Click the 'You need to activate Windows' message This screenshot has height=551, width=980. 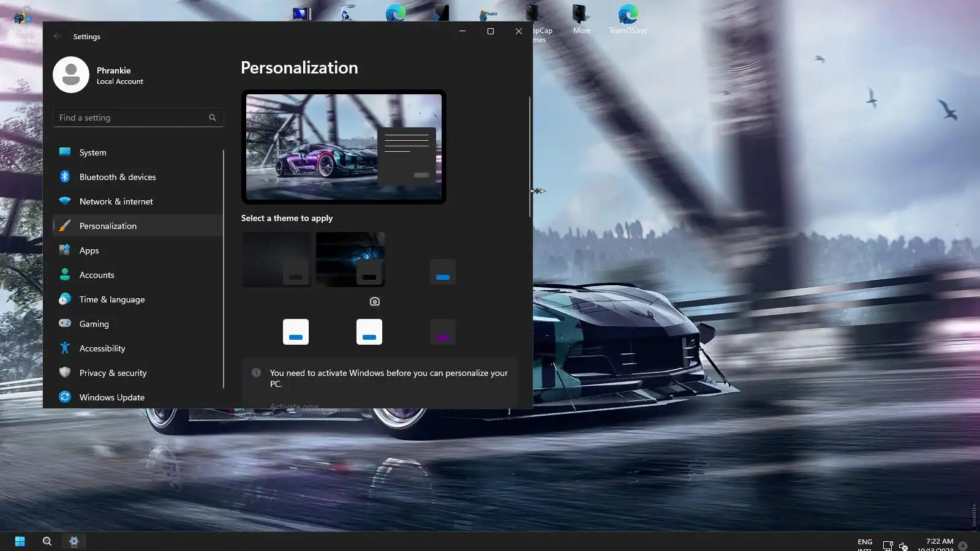click(x=389, y=378)
